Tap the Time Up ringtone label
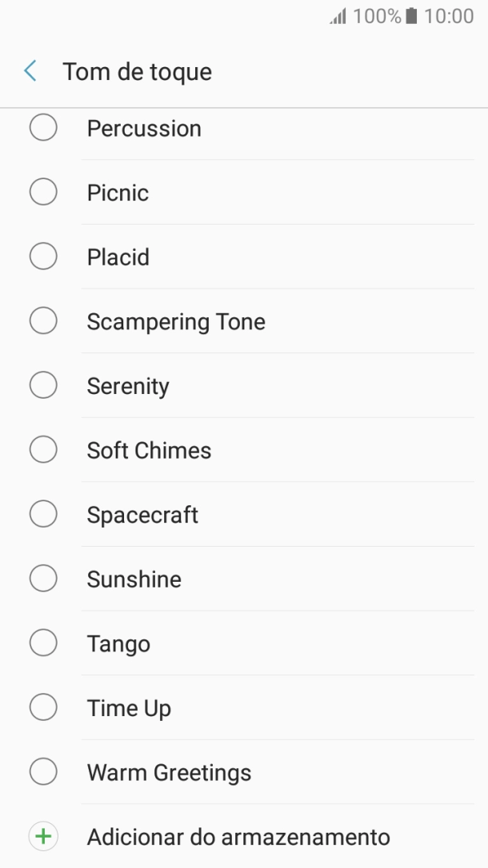The width and height of the screenshot is (488, 868). (129, 708)
